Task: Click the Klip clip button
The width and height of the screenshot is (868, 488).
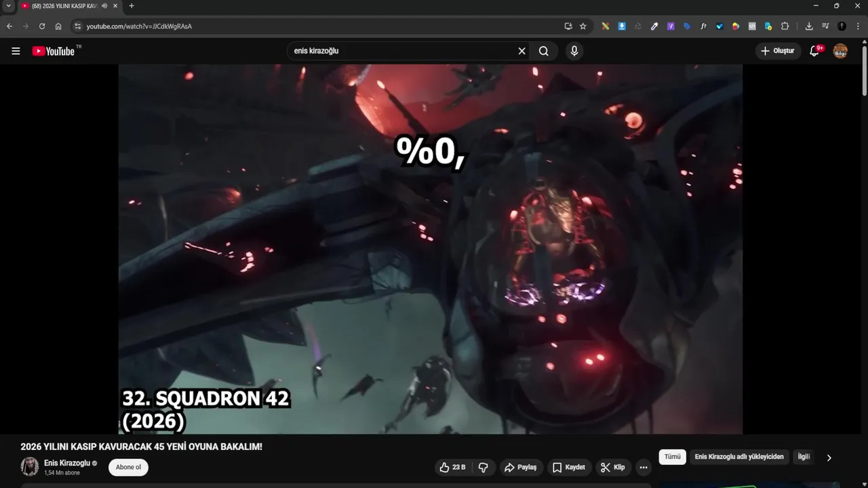Action: 613,467
